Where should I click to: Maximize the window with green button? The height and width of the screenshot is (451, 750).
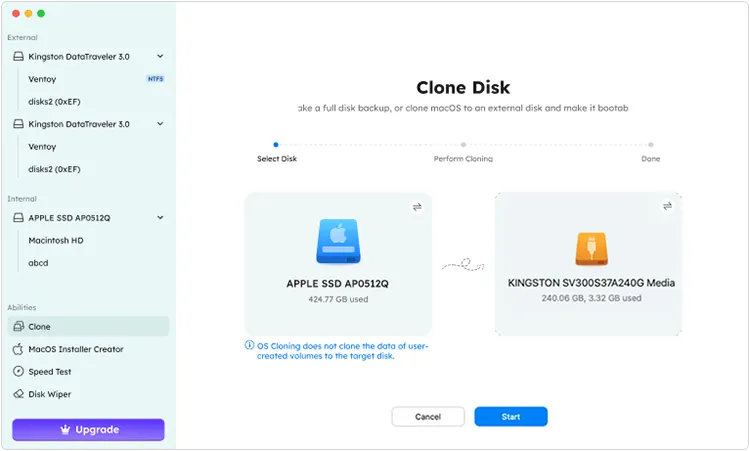click(41, 13)
